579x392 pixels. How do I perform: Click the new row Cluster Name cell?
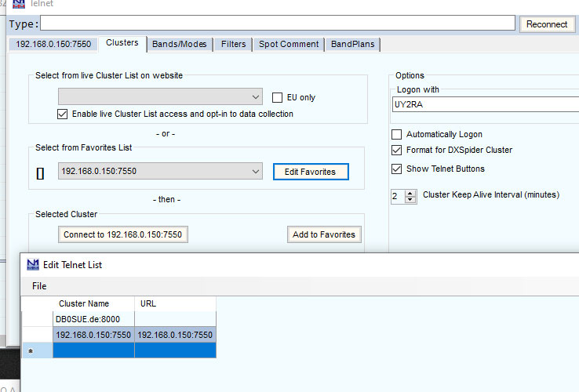click(x=94, y=350)
